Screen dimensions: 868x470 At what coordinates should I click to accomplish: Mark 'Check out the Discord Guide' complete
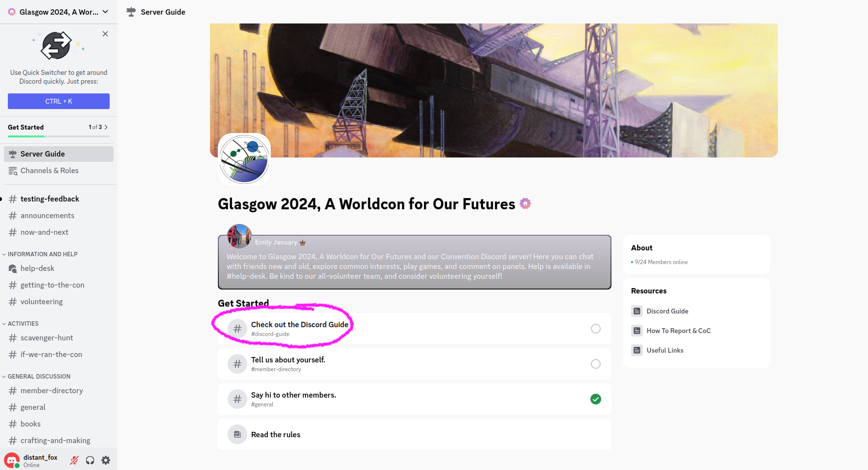(595, 329)
